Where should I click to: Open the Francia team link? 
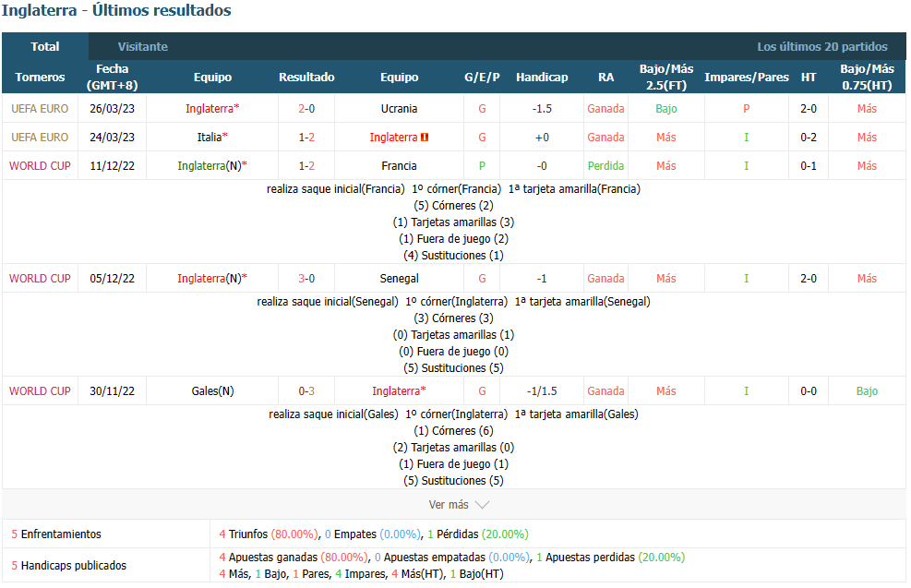pyautogui.click(x=399, y=165)
